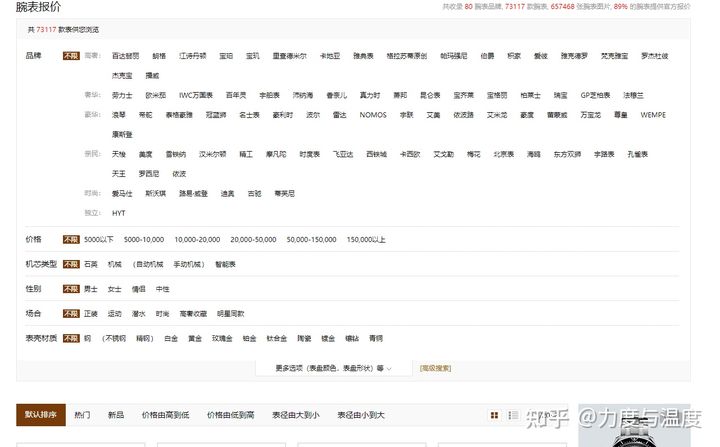Select brand GP芝柏表
Screen dimensions: 720x447
click(595, 96)
